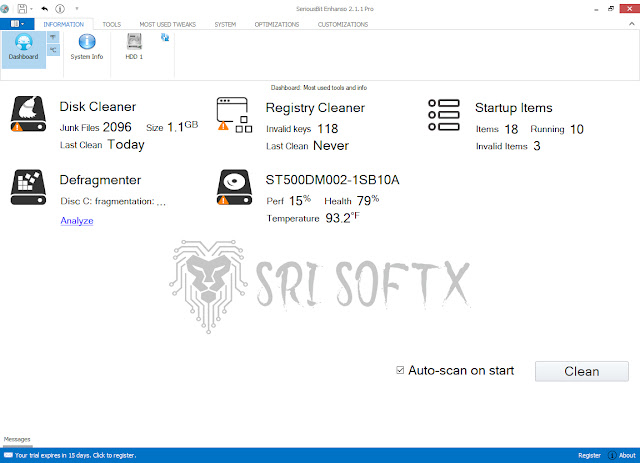
Task: Click the Invalid Items count 3
Action: (537, 146)
